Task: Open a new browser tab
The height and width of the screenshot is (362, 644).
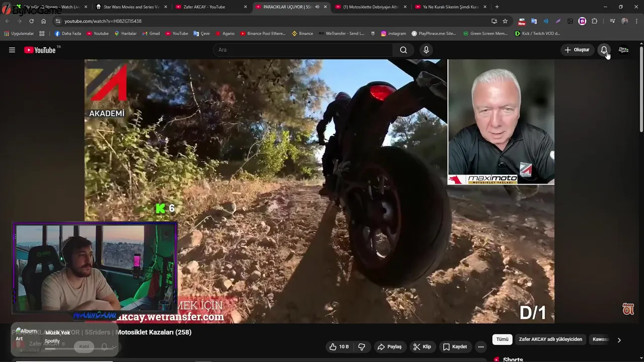Action: click(497, 7)
